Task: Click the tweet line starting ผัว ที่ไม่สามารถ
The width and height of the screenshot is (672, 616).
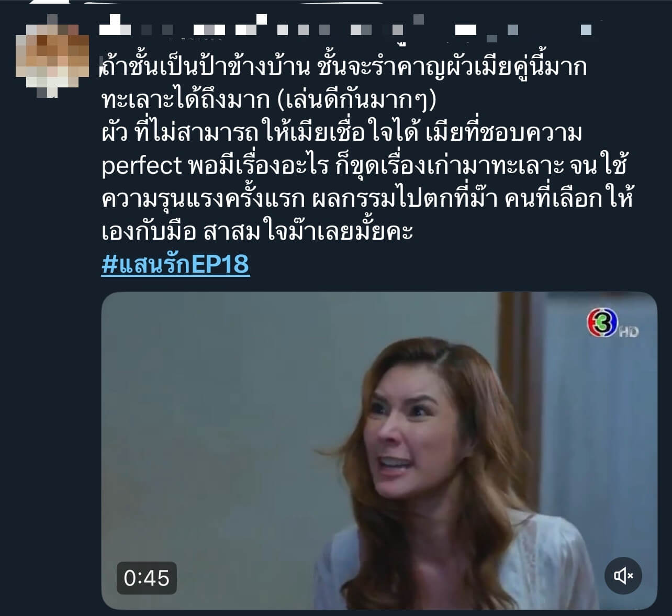Action: coord(342,133)
